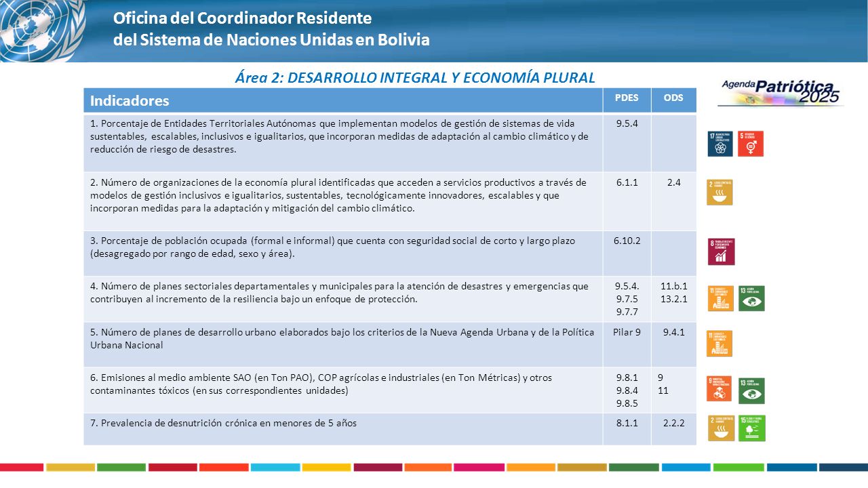868x488 pixels.
Task: Click the SDG 15 life on land icon
Action: pos(751,428)
